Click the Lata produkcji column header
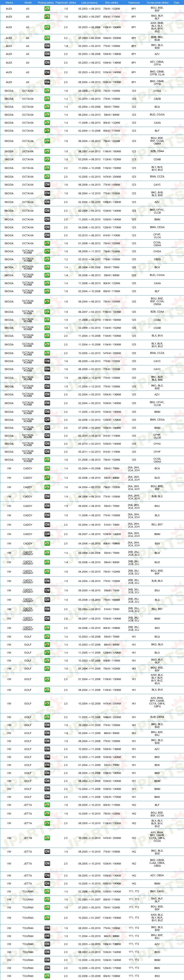Viewport: 184px width, 980px height. tap(89, 2)
